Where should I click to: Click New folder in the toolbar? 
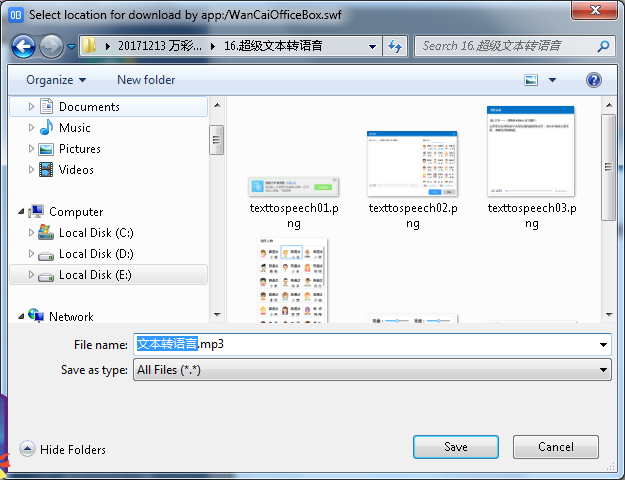coord(146,80)
